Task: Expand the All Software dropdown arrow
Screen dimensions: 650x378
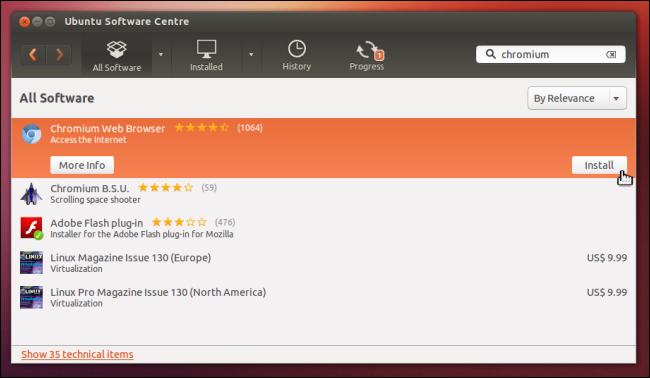Action: tap(161, 55)
